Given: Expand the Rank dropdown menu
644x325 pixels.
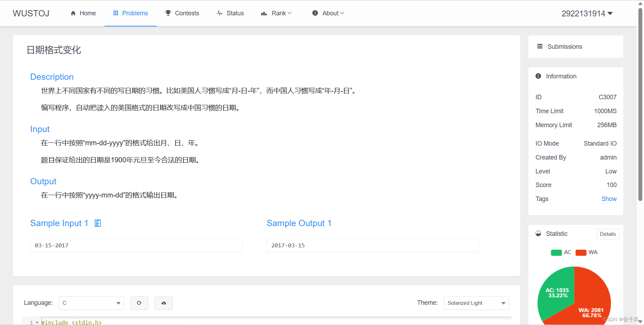Looking at the screenshot, I should click(x=277, y=13).
